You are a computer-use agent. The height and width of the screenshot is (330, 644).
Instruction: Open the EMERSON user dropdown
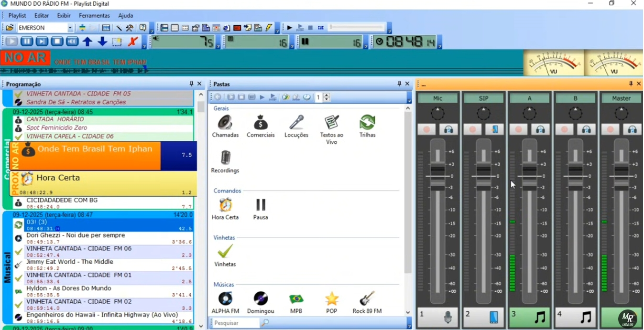click(x=70, y=28)
